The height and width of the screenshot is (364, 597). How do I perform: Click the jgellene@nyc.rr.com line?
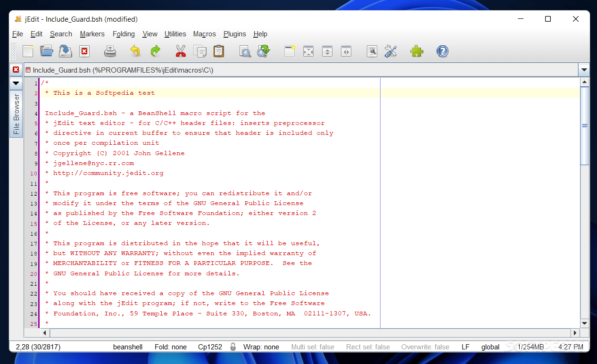(93, 163)
